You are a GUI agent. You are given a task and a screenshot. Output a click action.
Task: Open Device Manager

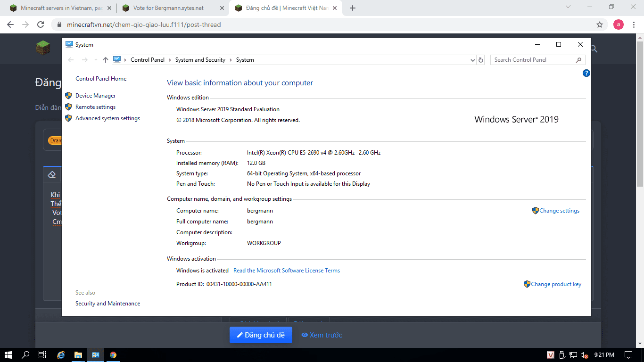pyautogui.click(x=96, y=96)
